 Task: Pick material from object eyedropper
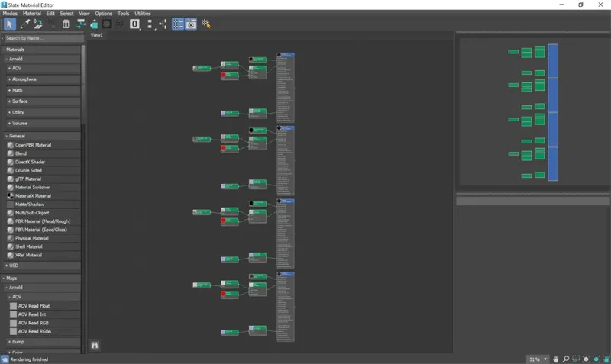pos(24,24)
